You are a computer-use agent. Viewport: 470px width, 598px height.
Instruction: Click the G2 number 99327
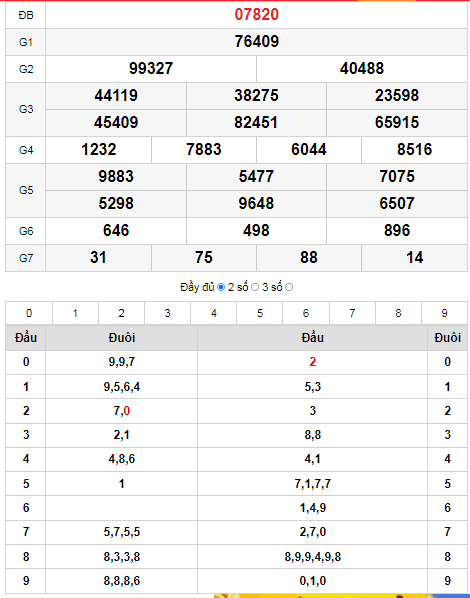(x=151, y=69)
